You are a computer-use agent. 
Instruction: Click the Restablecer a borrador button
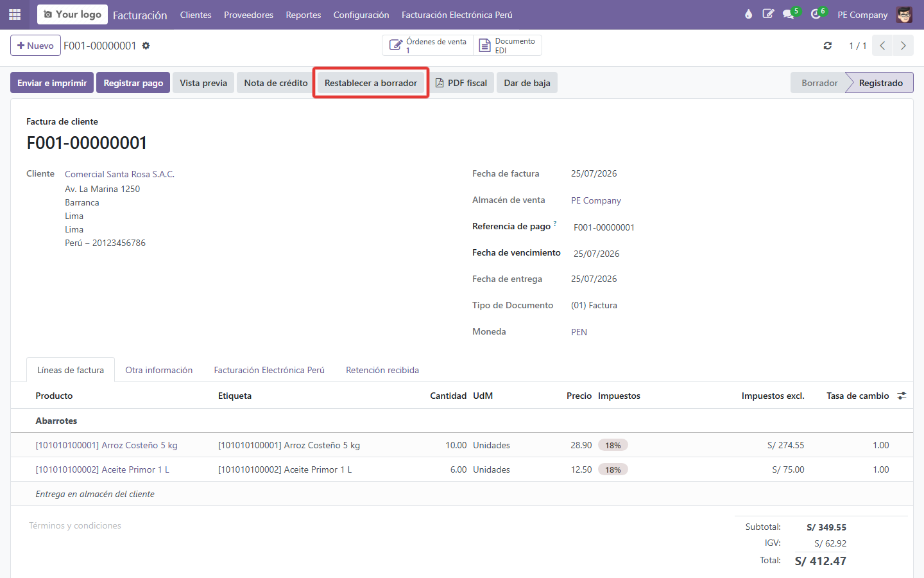371,83
